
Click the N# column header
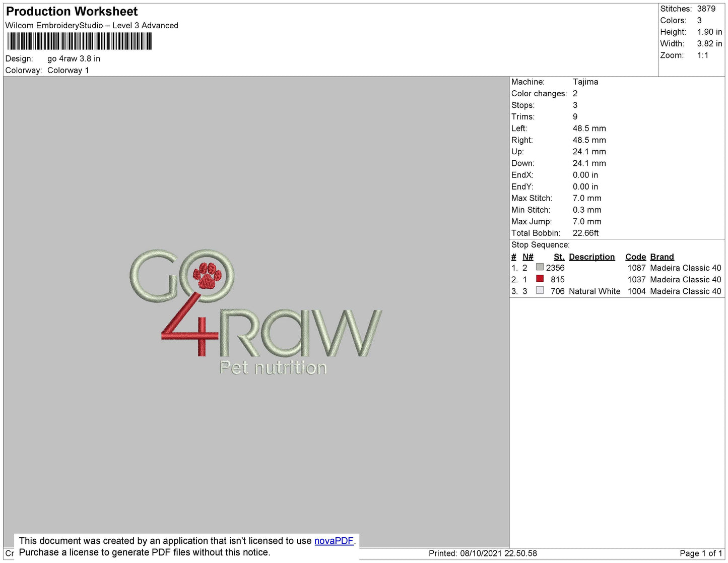(528, 257)
